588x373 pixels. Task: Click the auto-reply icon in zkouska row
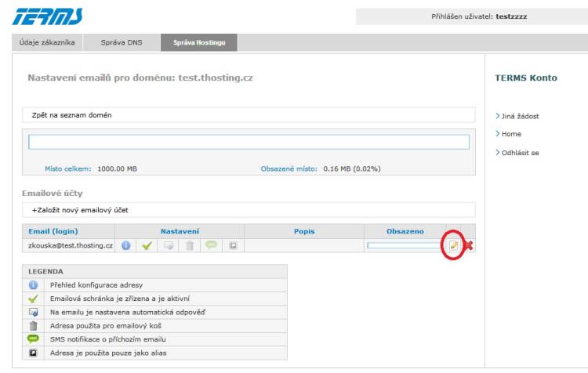[x=168, y=245]
